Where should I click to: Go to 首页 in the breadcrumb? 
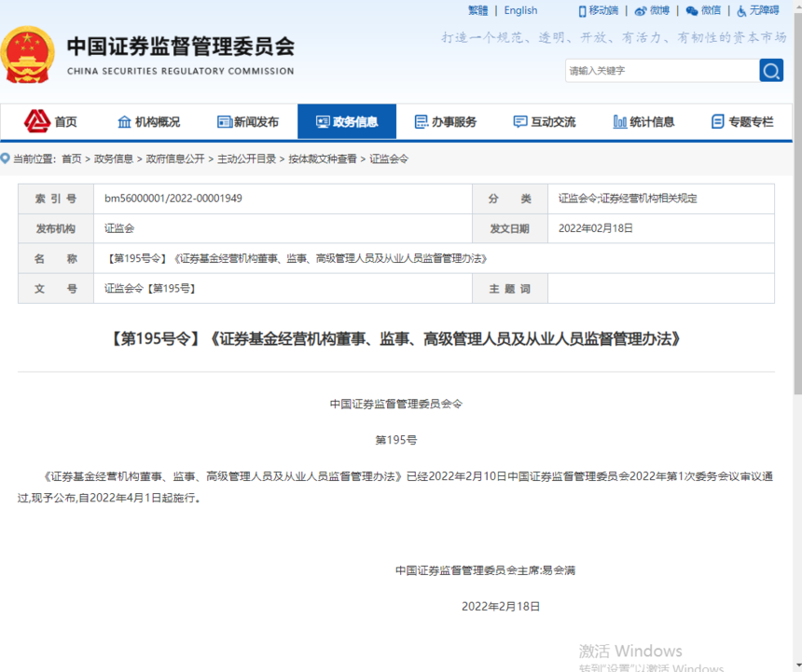tap(72, 159)
